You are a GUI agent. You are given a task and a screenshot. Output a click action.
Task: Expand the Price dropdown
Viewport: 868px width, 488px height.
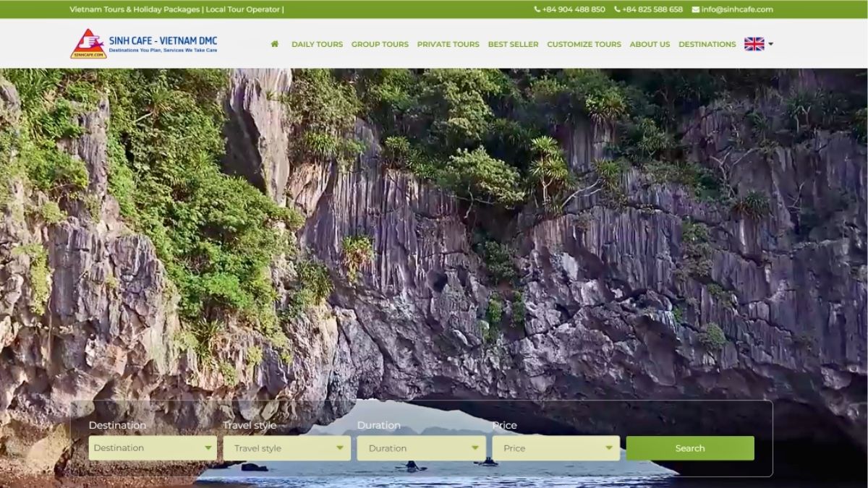[x=556, y=448]
